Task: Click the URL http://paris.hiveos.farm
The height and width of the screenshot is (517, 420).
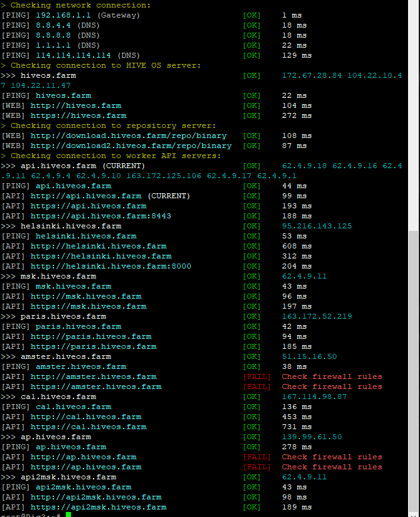Action: (x=91, y=337)
